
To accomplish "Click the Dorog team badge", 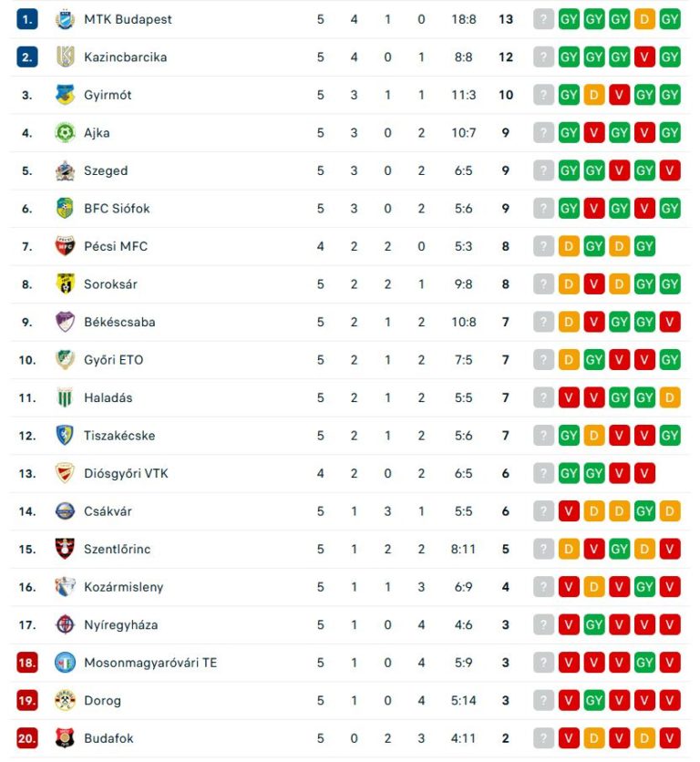I will tap(65, 701).
